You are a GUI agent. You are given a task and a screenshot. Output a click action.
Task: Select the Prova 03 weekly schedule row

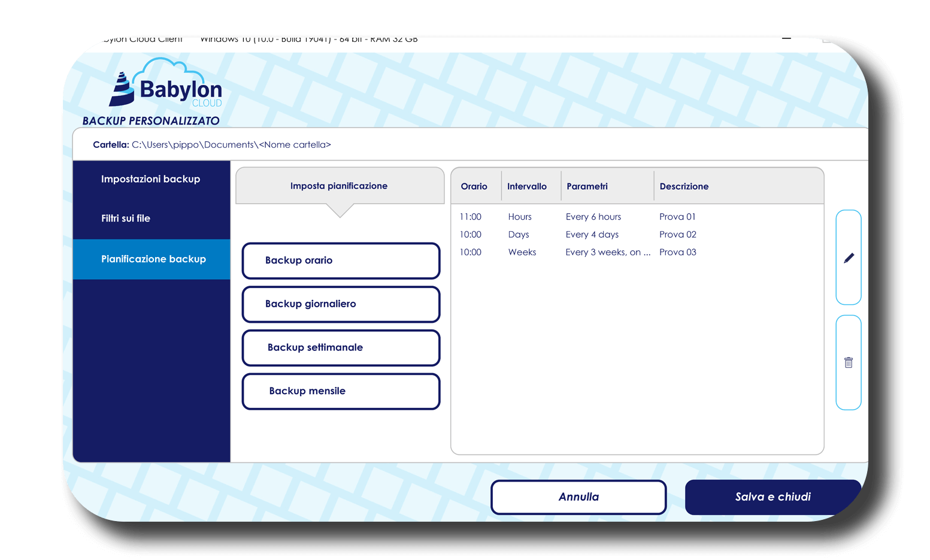point(637,252)
